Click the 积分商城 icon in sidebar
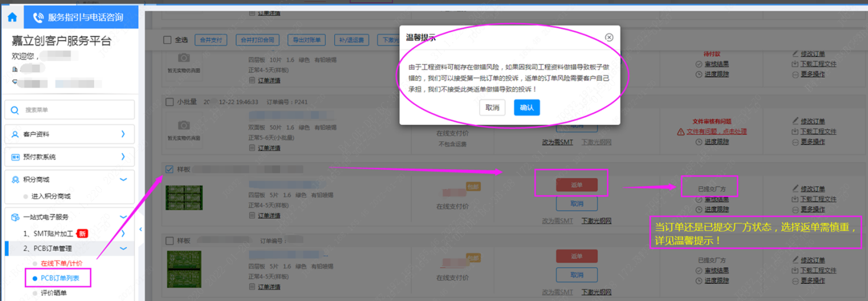 15,180
